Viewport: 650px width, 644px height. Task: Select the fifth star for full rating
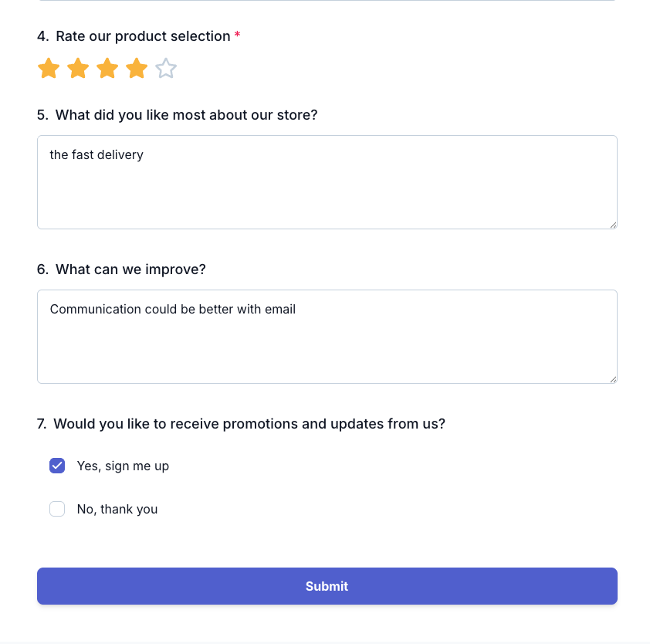pyautogui.click(x=165, y=68)
